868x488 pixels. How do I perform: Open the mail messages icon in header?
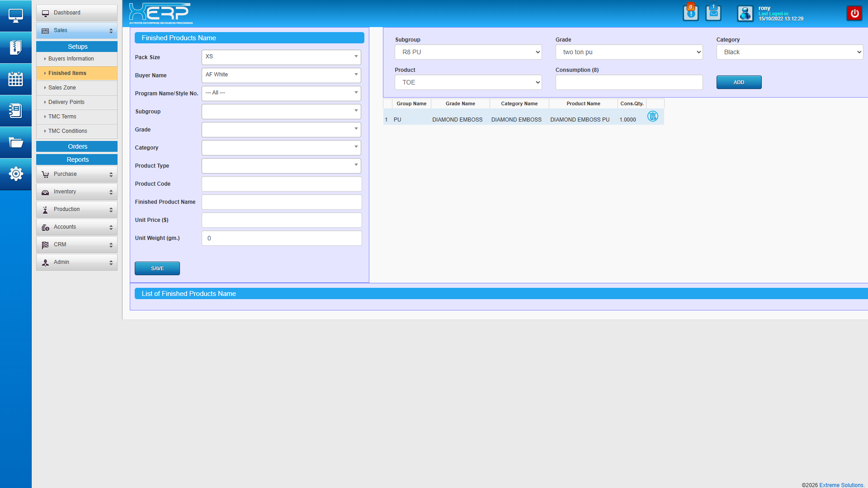tap(713, 13)
